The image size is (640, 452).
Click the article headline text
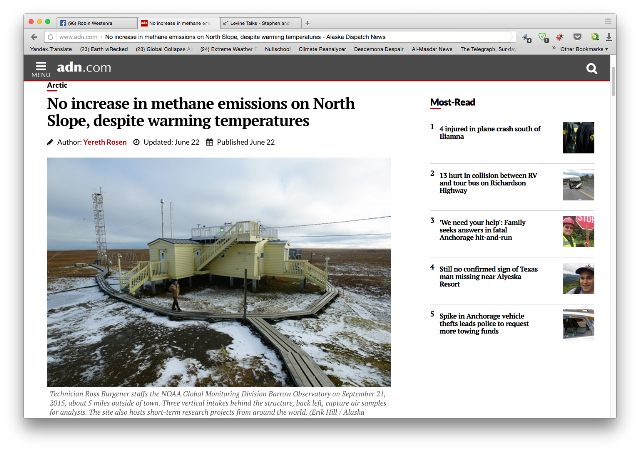coord(201,112)
